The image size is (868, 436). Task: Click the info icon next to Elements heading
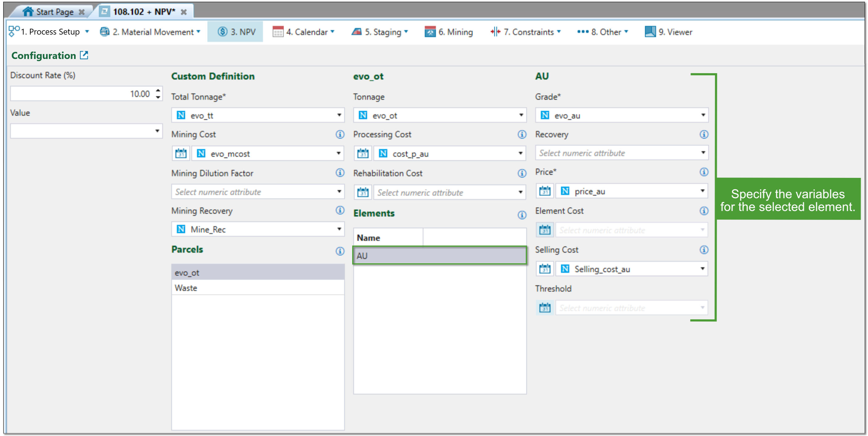522,215
